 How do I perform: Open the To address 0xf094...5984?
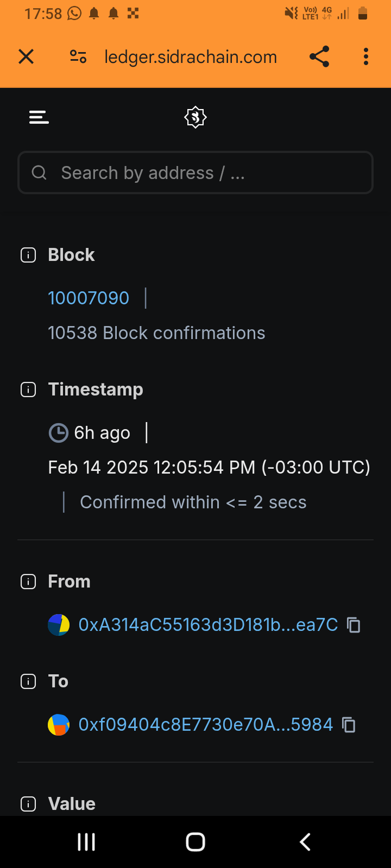coord(205,725)
